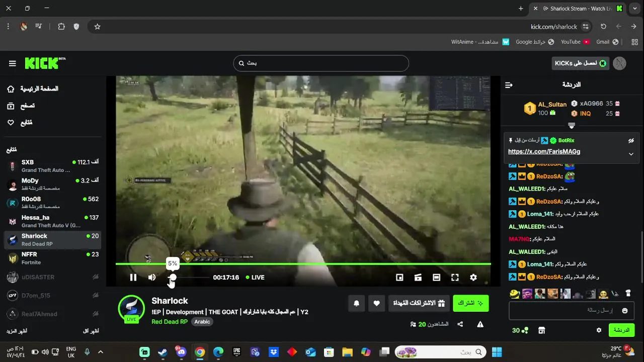The width and height of the screenshot is (644, 362).
Task: Toggle theater mode in the player
Action: tap(436, 277)
